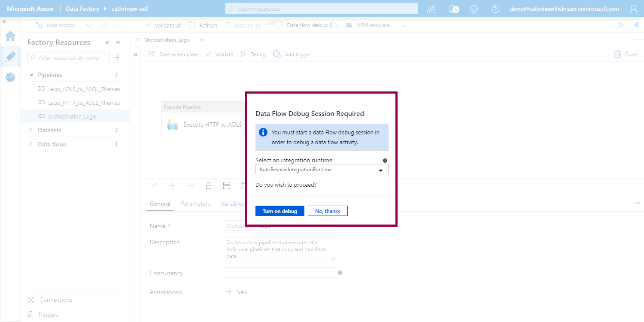644x322 pixels.
Task: Select the Author pencil icon
Action: coord(10,57)
